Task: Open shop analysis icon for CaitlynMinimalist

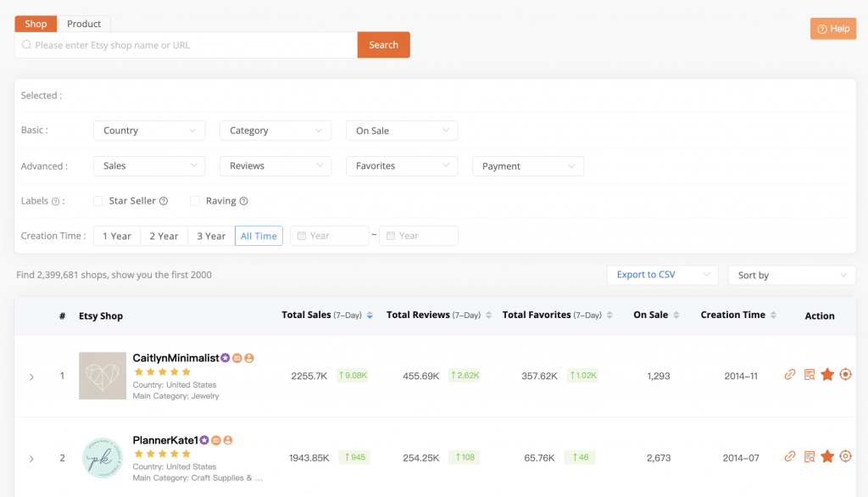Action: (x=809, y=375)
